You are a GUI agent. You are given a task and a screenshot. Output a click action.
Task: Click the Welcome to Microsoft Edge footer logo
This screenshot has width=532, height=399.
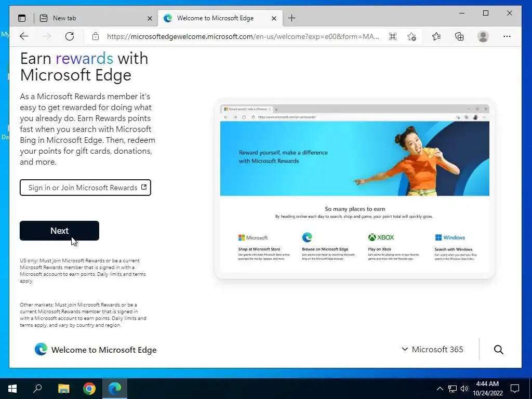(x=96, y=350)
